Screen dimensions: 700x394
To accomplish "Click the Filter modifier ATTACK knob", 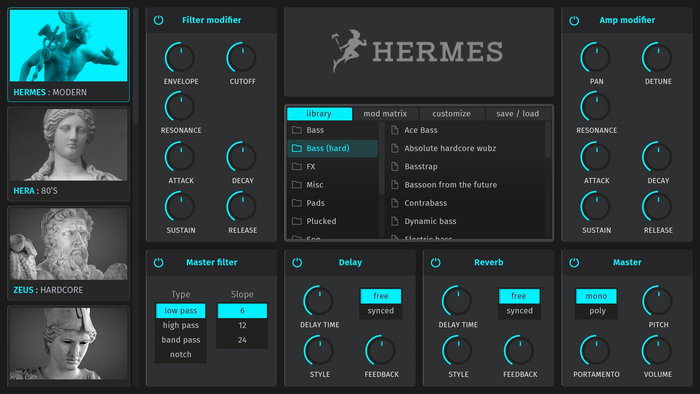I will 180,157.
